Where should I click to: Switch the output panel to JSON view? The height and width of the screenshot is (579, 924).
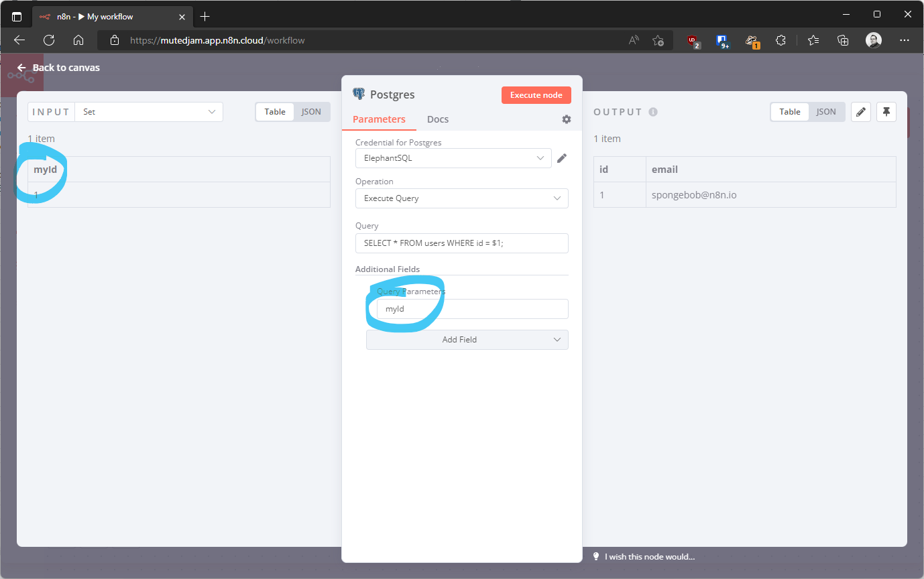coord(826,112)
